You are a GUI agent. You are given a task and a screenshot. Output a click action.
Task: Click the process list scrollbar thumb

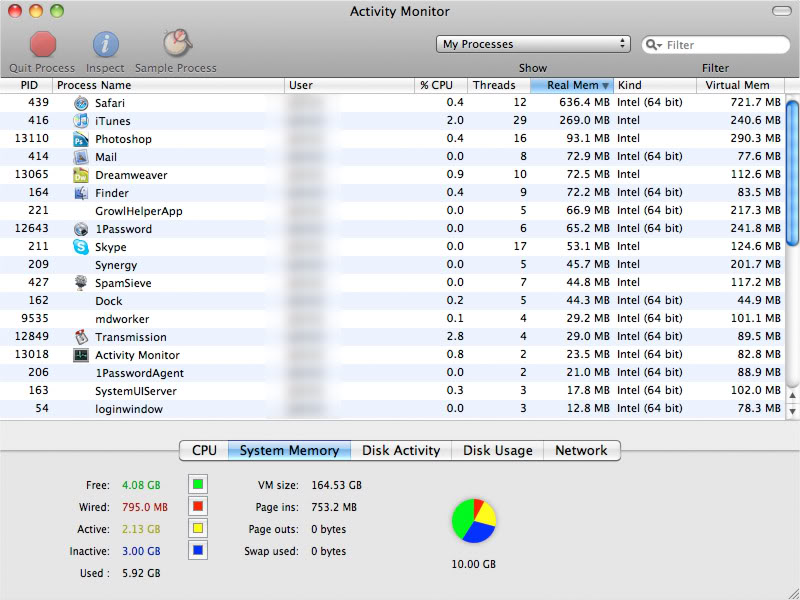tap(792, 172)
